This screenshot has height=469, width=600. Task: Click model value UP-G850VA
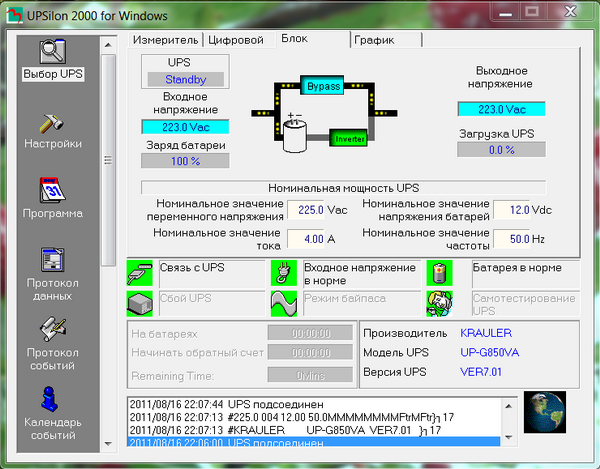pyautogui.click(x=489, y=352)
